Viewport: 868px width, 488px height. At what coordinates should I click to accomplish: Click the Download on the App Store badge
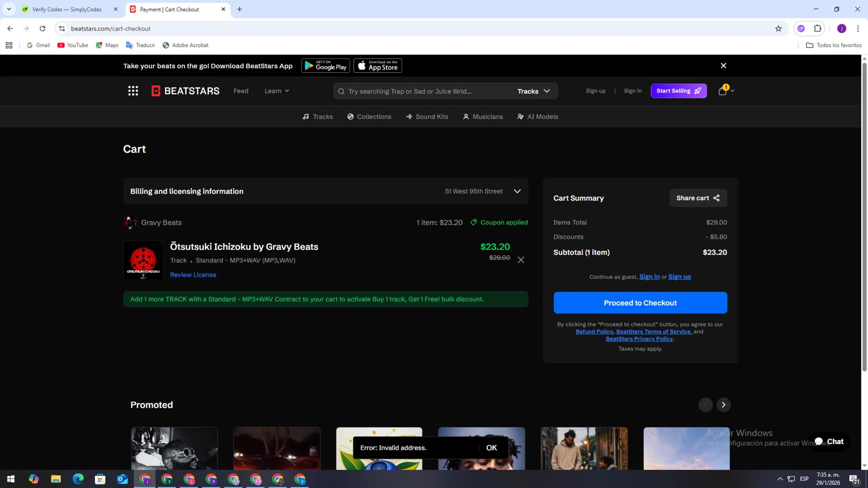click(378, 66)
